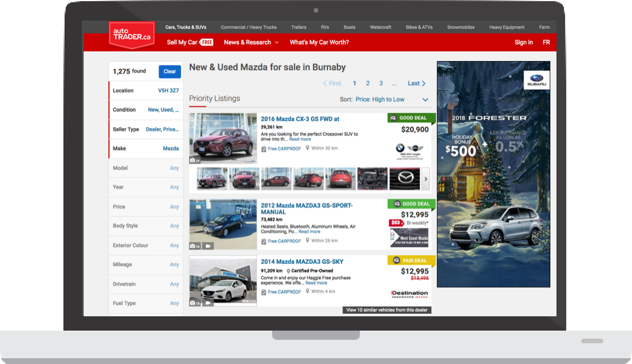
Task: Open the Mileage filter
Action: pos(146,264)
